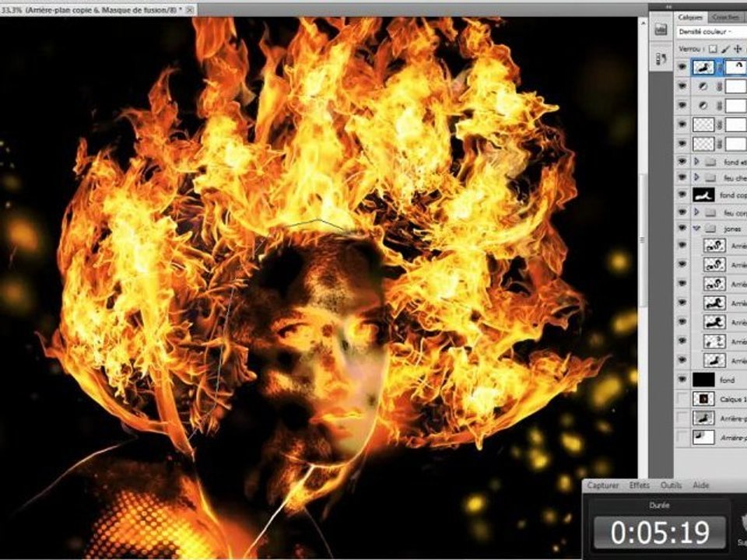The height and width of the screenshot is (560, 747).
Task: Click the lock transparent pixels icon
Action: (713, 49)
